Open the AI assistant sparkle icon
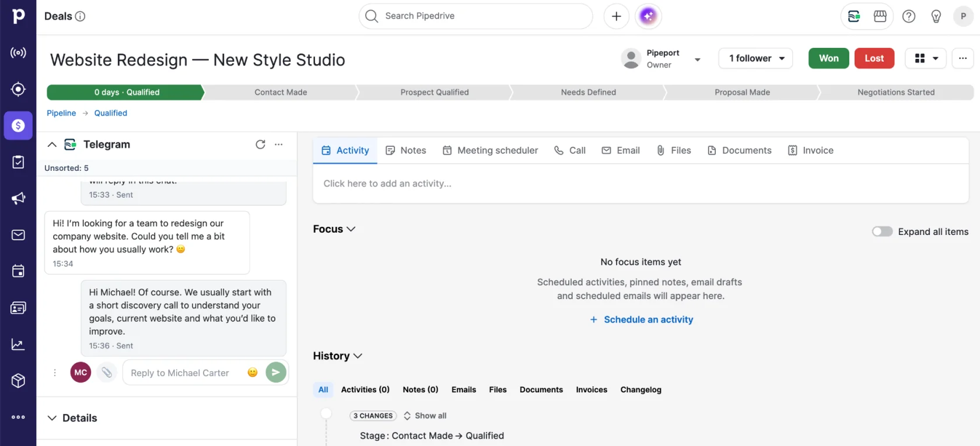 click(x=648, y=16)
